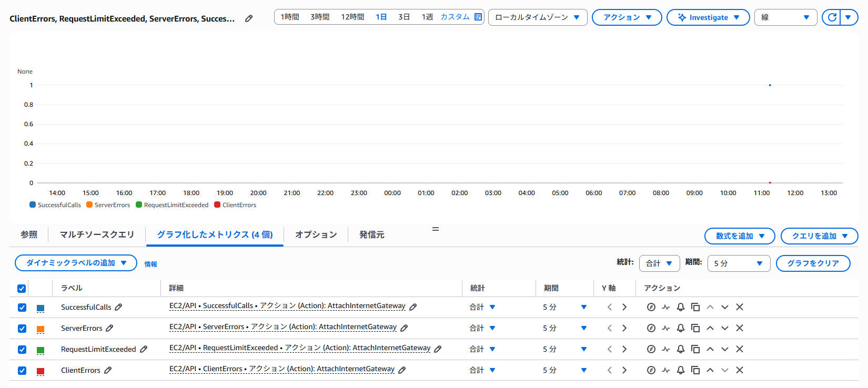Click the グラフをクリア button
This screenshot has width=868, height=388.
tap(813, 263)
